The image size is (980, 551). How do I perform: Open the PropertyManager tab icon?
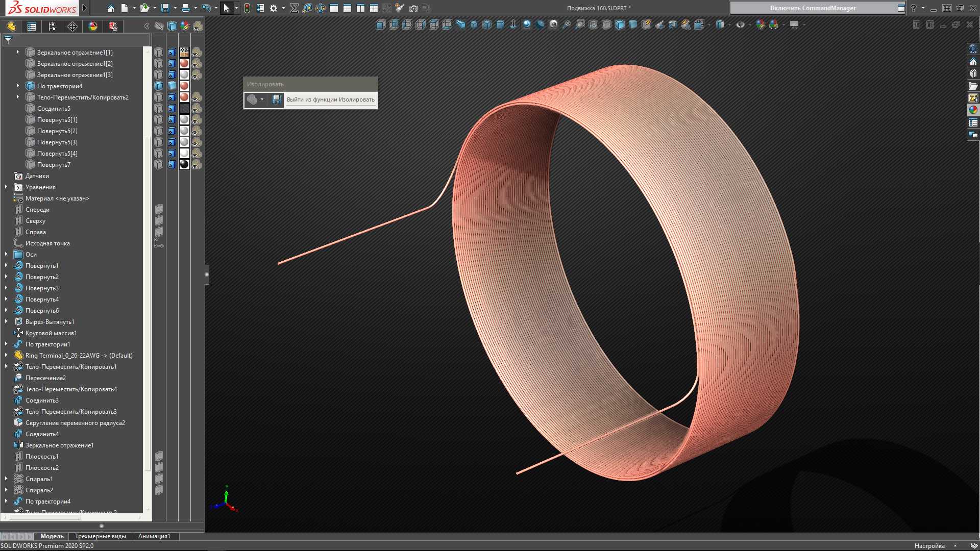click(32, 27)
